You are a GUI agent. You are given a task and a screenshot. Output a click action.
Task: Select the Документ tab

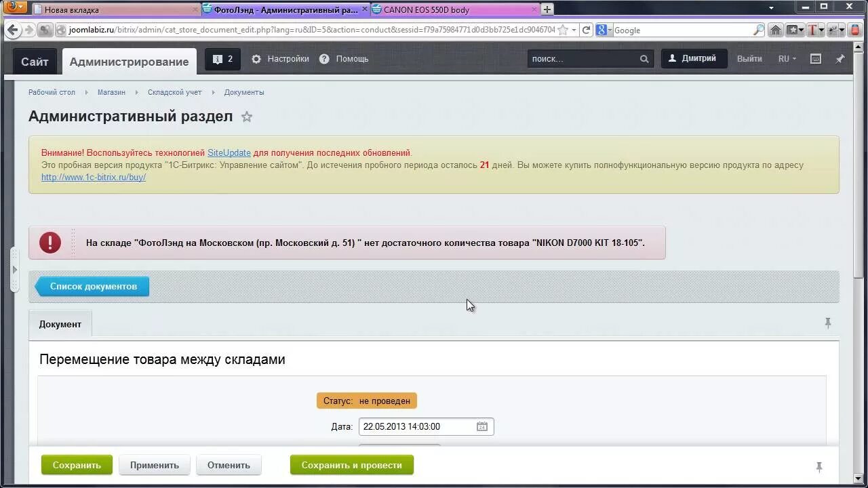[x=60, y=324]
